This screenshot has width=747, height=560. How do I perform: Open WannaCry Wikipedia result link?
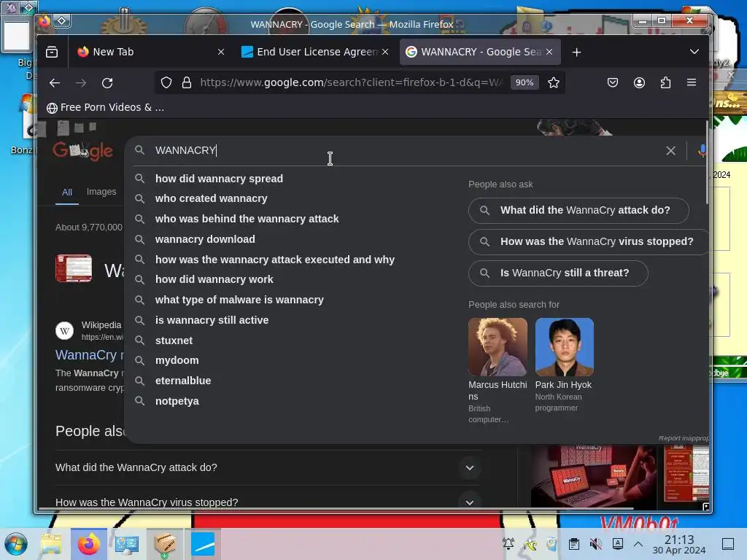pyautogui.click(x=90, y=355)
